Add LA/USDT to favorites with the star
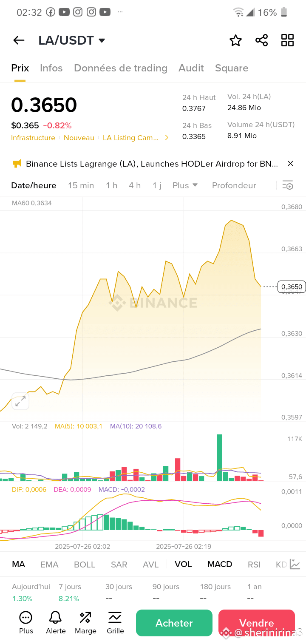 [x=235, y=40]
